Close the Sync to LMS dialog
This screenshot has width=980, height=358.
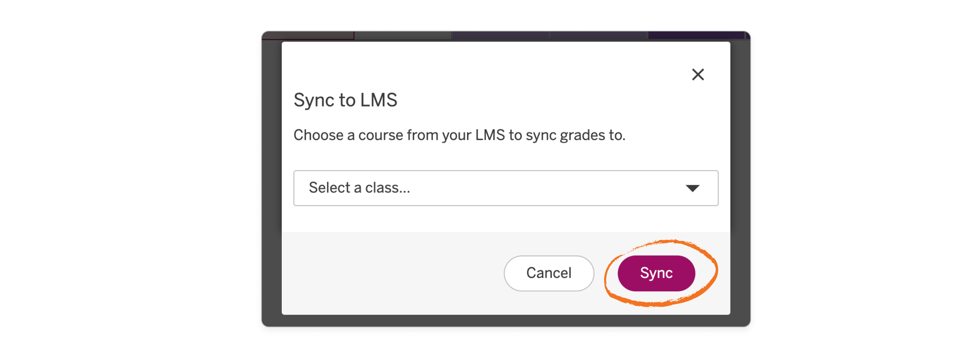click(x=697, y=74)
